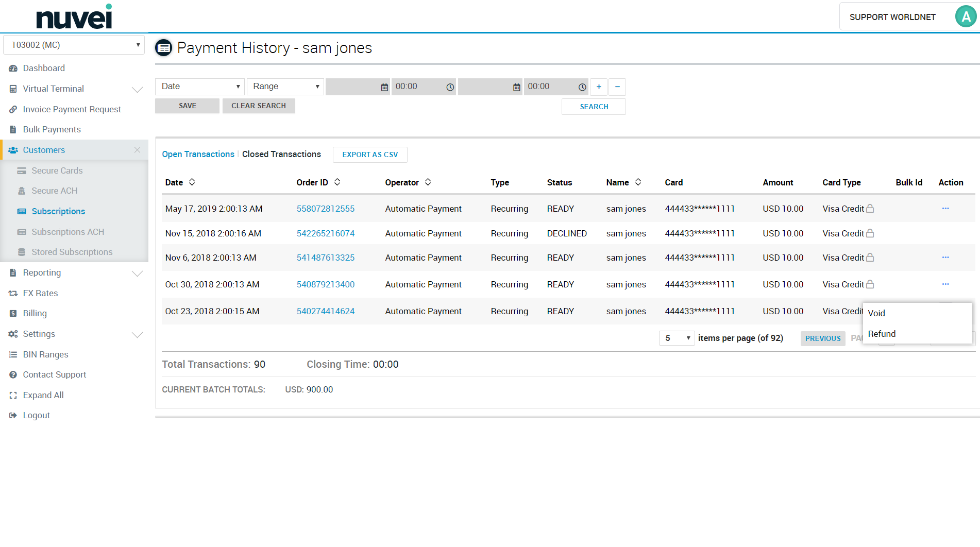The height and width of the screenshot is (547, 980).
Task: Open order 540274414624 link
Action: (326, 311)
